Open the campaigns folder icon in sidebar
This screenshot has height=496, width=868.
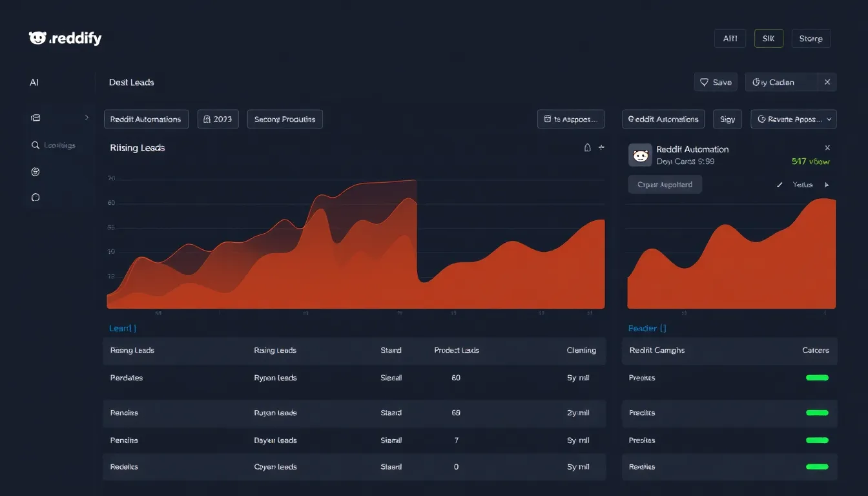pyautogui.click(x=36, y=118)
